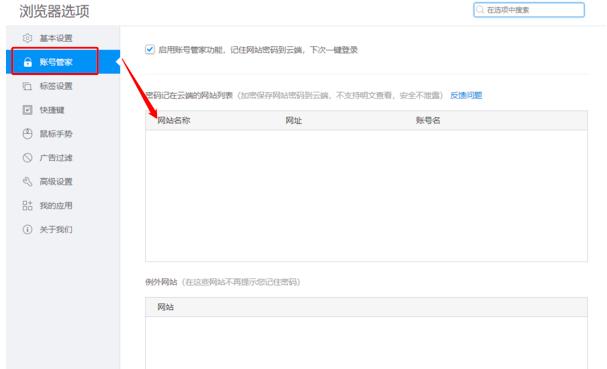The image size is (607, 369).
Task: Click the 网站 header in exception list
Action: (x=166, y=307)
